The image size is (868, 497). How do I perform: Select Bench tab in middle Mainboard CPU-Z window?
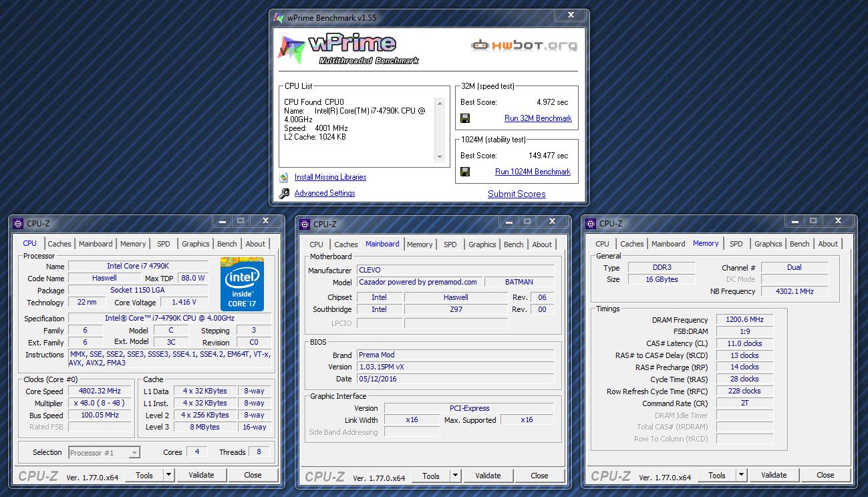point(514,244)
